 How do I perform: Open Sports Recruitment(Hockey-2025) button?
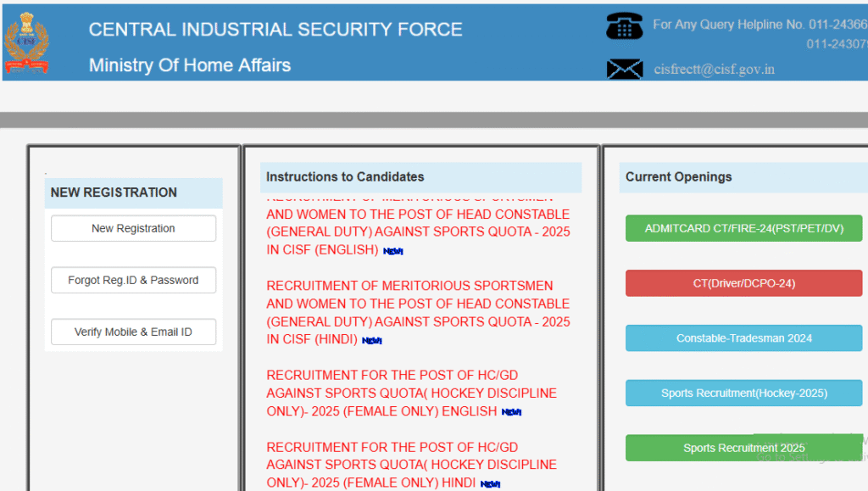pyautogui.click(x=744, y=393)
